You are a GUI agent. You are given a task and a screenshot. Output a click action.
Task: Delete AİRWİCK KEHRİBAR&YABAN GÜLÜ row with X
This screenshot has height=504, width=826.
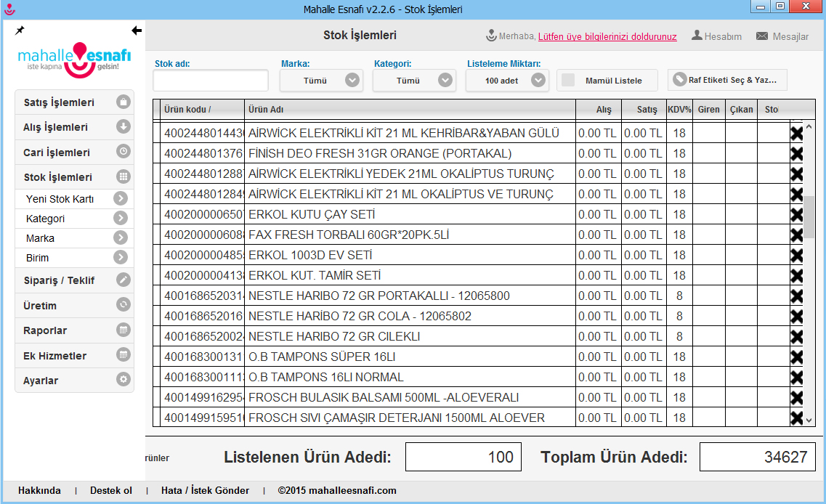pos(797,133)
